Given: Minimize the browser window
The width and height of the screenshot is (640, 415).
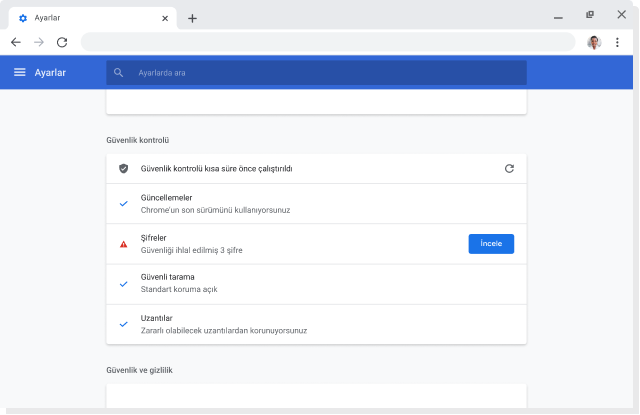Looking at the screenshot, I should pyautogui.click(x=558, y=18).
